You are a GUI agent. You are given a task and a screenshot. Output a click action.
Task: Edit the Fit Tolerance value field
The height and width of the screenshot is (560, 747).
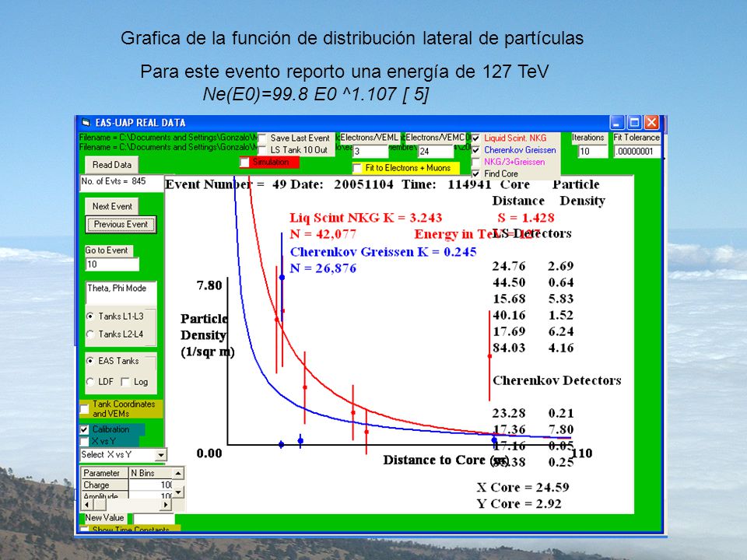[x=637, y=152]
